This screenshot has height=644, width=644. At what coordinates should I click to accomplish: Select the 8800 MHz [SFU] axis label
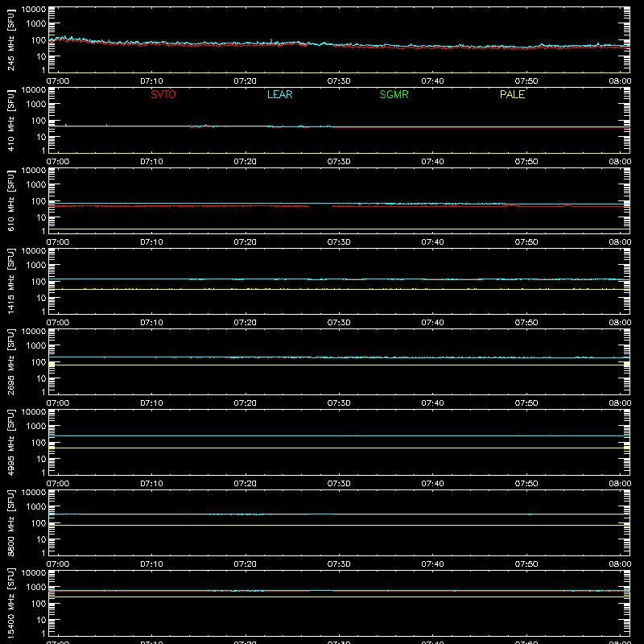pyautogui.click(x=10, y=522)
